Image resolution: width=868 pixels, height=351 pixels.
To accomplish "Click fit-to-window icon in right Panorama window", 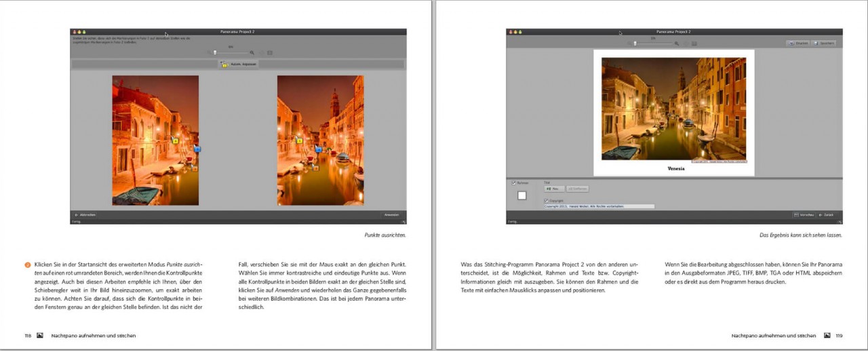I will (x=694, y=43).
